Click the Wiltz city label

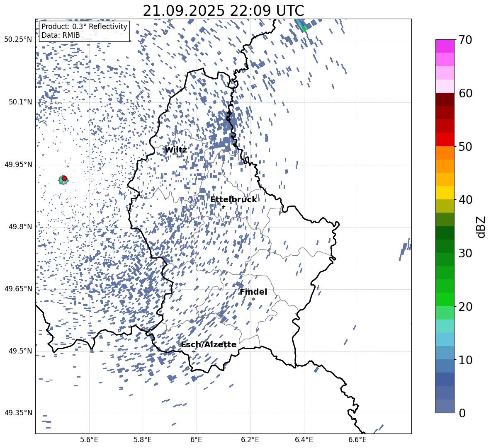point(176,150)
